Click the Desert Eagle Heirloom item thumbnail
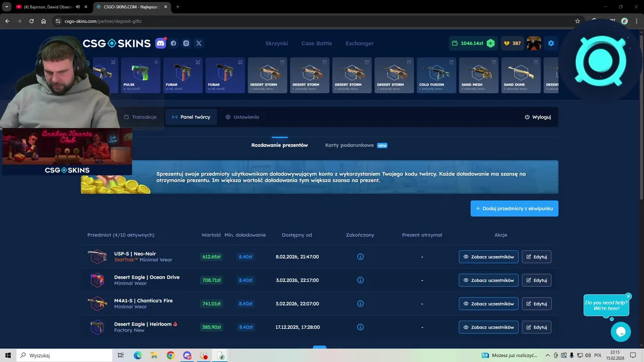This screenshot has height=362, width=644. [97, 327]
